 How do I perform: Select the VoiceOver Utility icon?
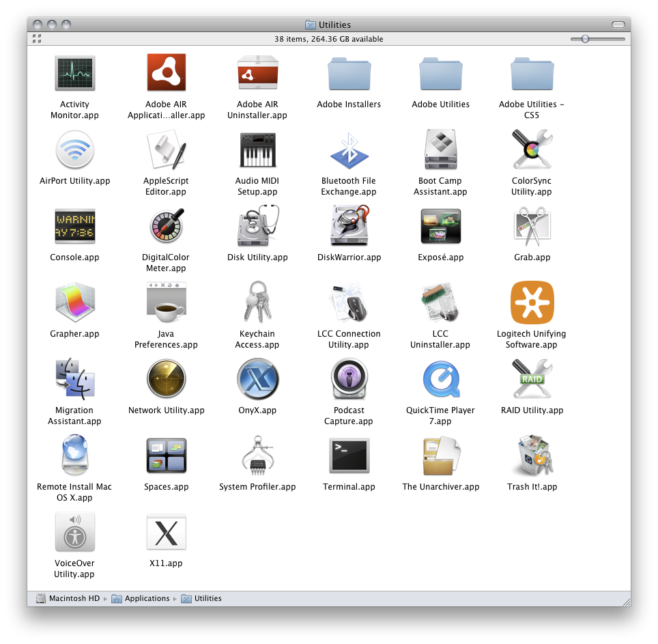coord(74,532)
